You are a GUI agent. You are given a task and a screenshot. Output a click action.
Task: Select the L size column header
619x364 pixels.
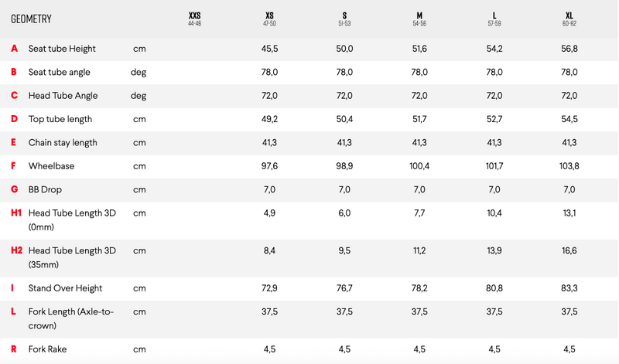pos(494,19)
